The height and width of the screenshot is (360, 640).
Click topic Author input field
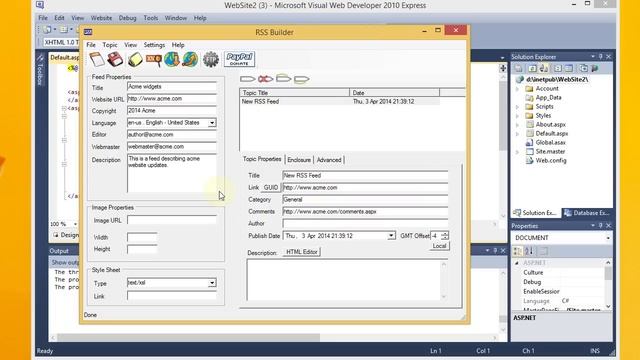click(365, 224)
